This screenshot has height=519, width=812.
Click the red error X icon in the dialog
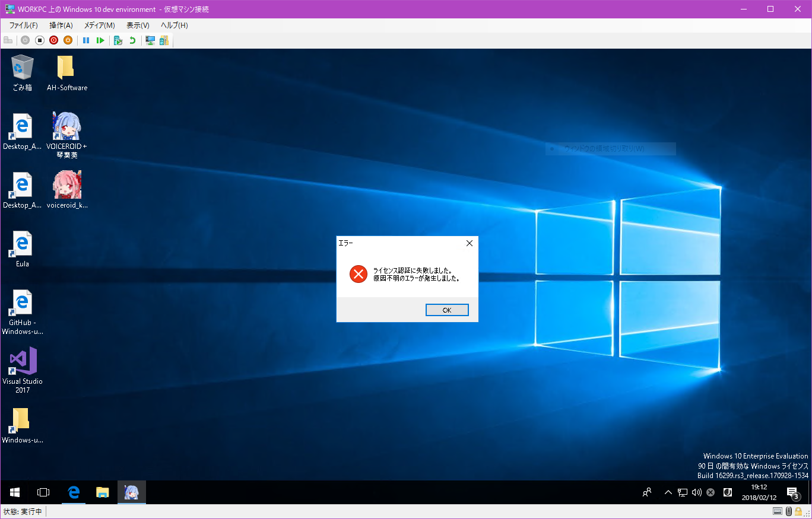359,274
